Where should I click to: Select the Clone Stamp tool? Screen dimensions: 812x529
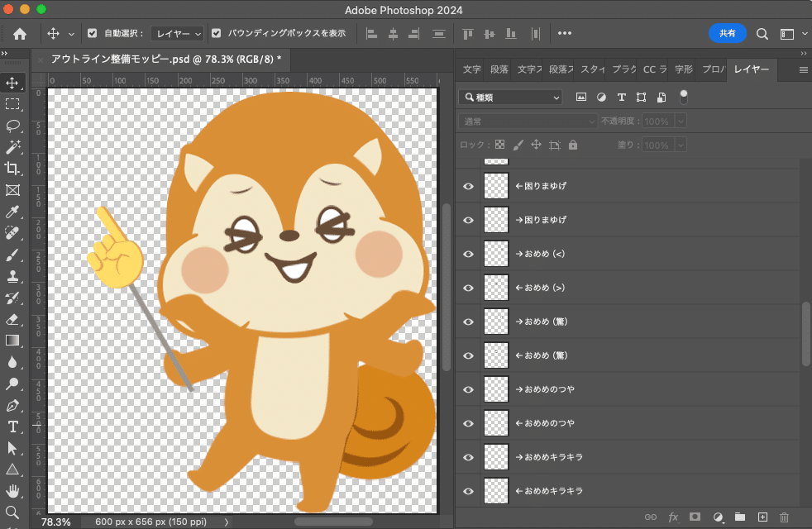click(x=12, y=276)
